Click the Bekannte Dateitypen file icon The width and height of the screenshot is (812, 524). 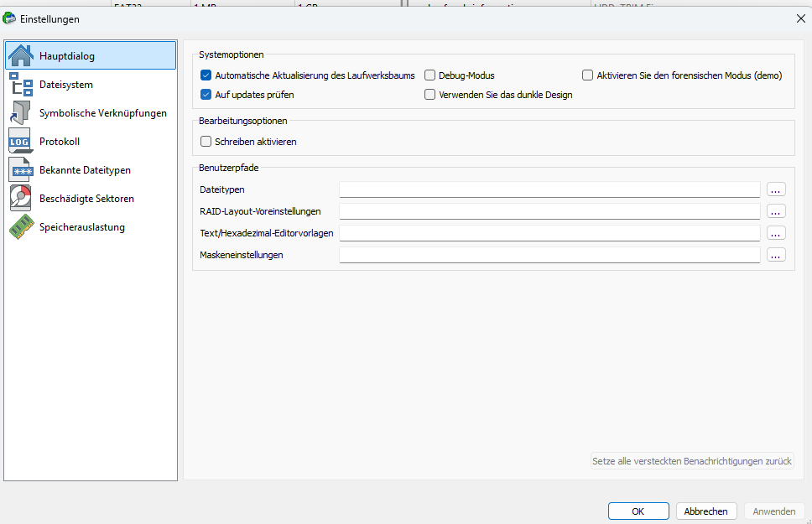(21, 170)
